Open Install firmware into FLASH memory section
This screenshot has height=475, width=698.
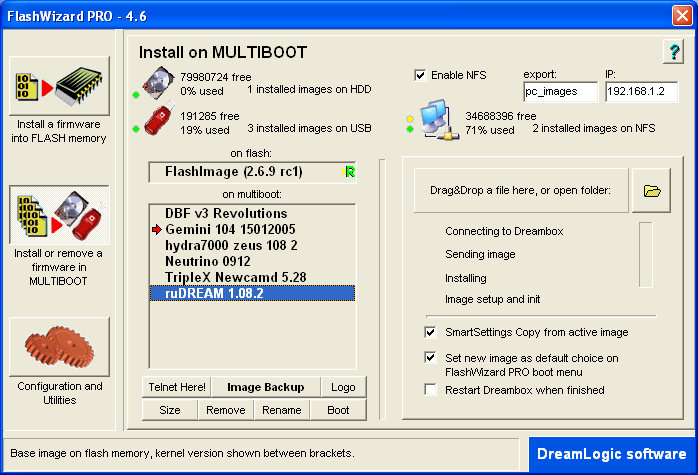click(59, 86)
